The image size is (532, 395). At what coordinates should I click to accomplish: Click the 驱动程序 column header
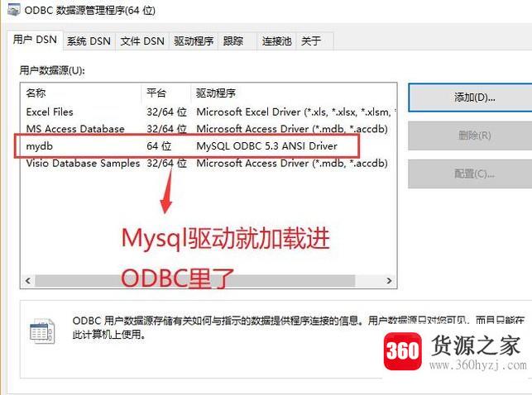click(294, 93)
